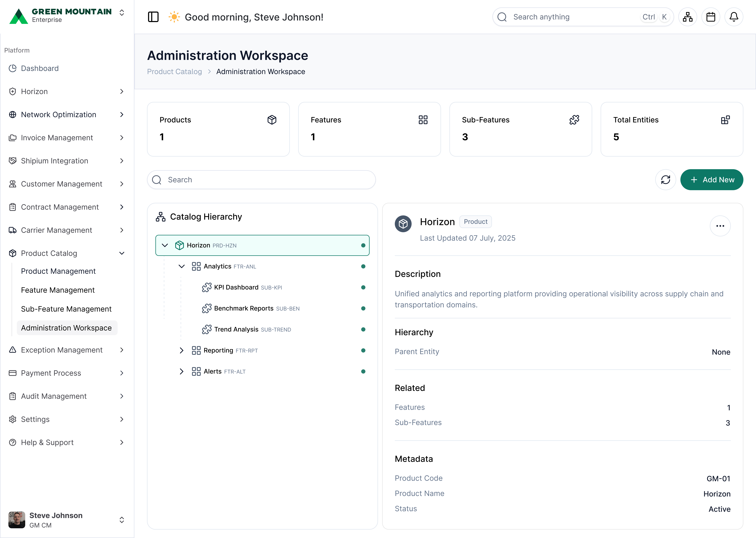Click the Carrier Management truck icon
The height and width of the screenshot is (538, 756).
(x=13, y=230)
